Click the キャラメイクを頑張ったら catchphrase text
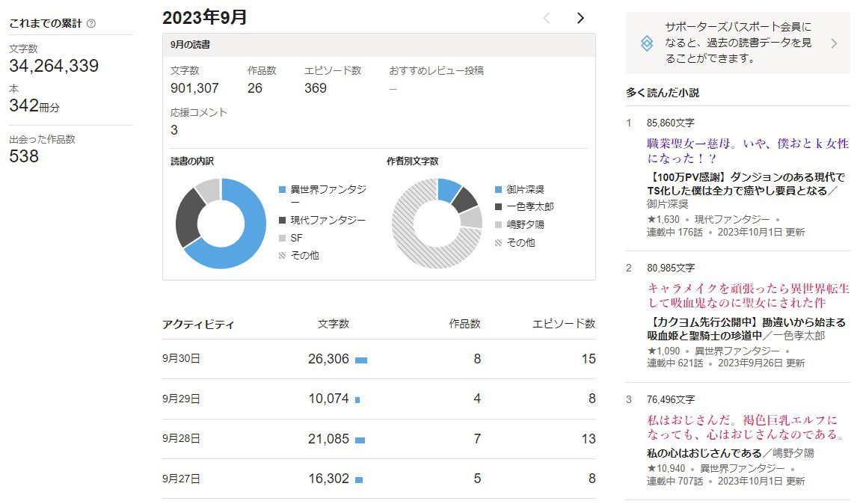Image resolution: width=857 pixels, height=504 pixels. coord(747,295)
